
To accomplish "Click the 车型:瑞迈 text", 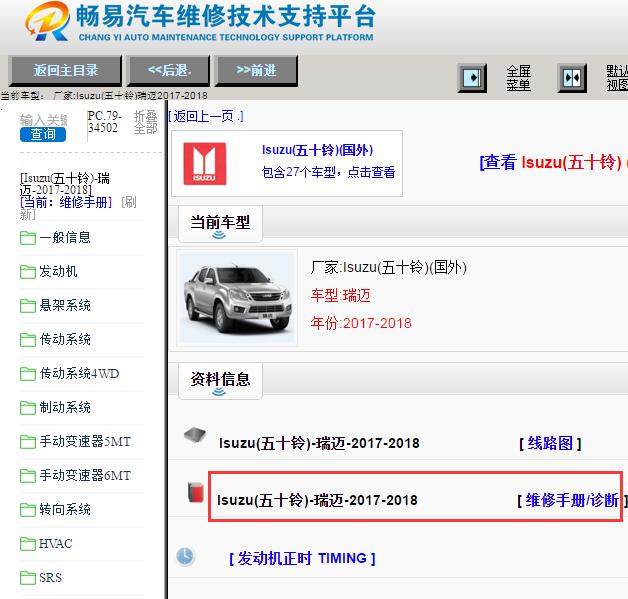I will (340, 295).
